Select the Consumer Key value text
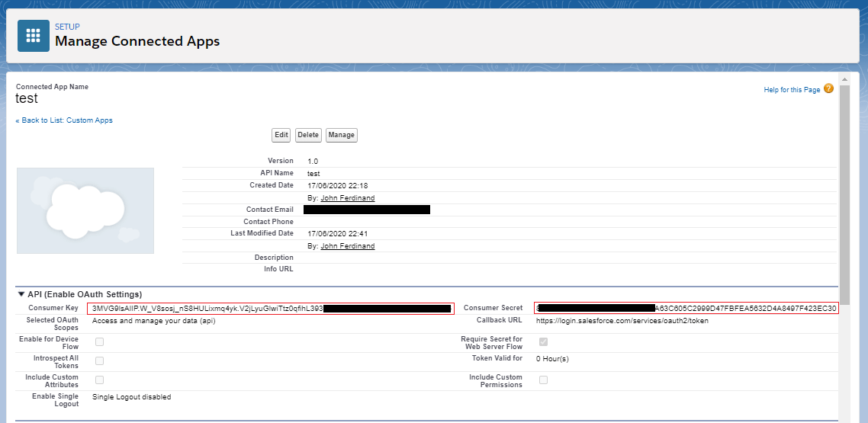Viewport: 868px width, 423px height. 272,308
